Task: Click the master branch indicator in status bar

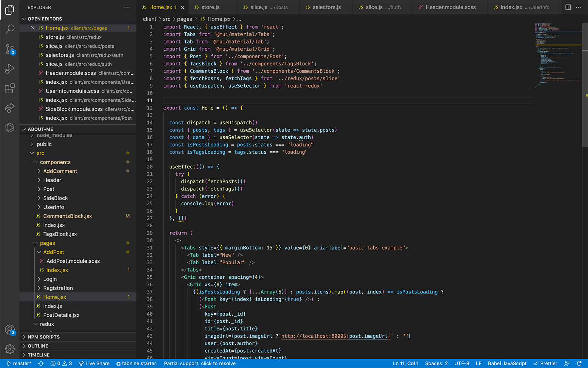Action: click(19, 363)
